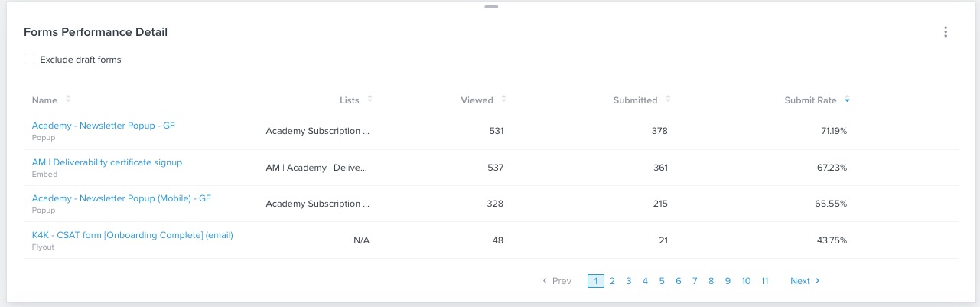Click the Prev pagination button
980x307 pixels.
click(x=557, y=281)
